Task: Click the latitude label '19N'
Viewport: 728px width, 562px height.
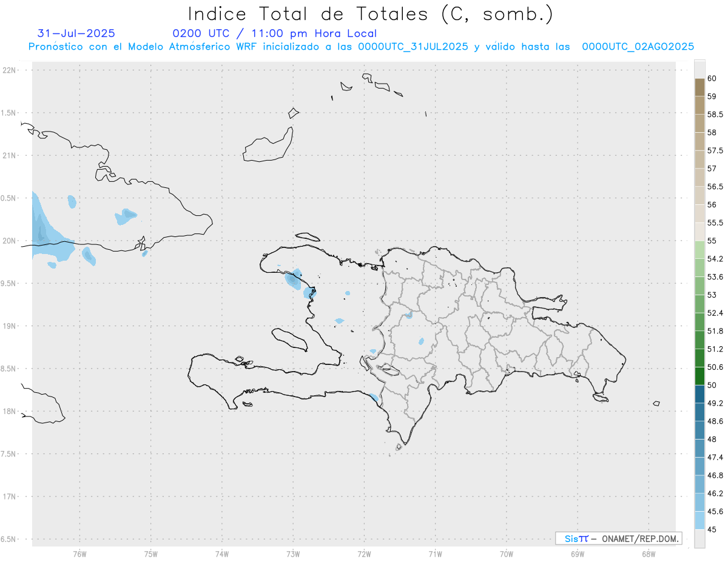Action: tap(9, 326)
